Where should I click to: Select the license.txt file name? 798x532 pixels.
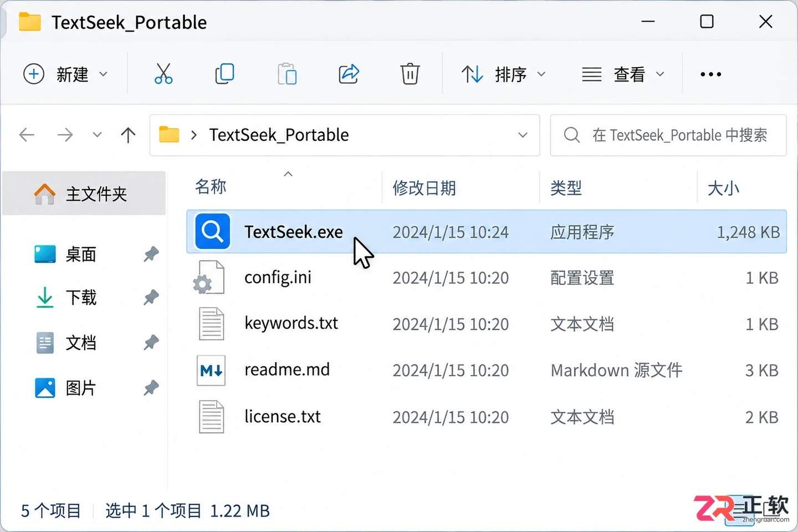coord(283,416)
